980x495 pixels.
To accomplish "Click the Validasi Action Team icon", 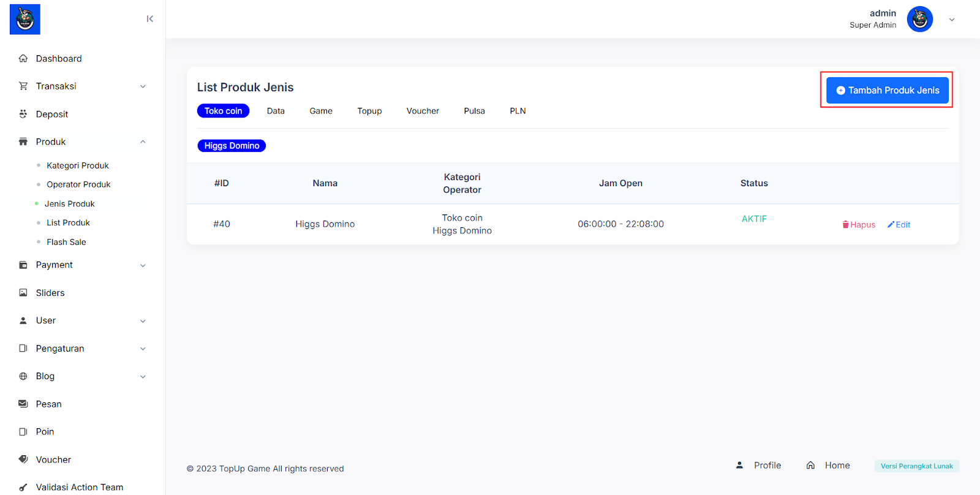I will pos(23,487).
